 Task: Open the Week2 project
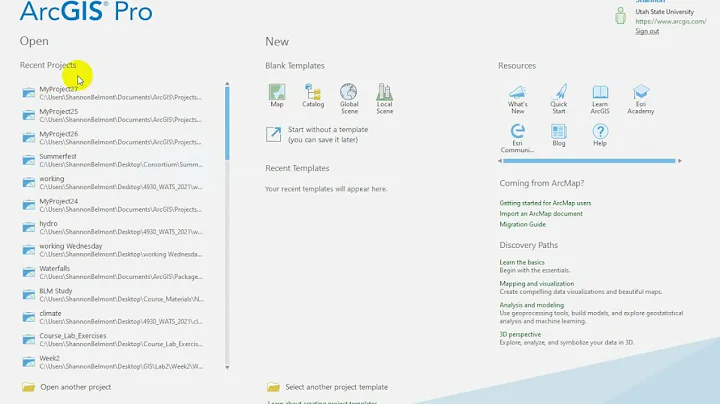(x=112, y=363)
